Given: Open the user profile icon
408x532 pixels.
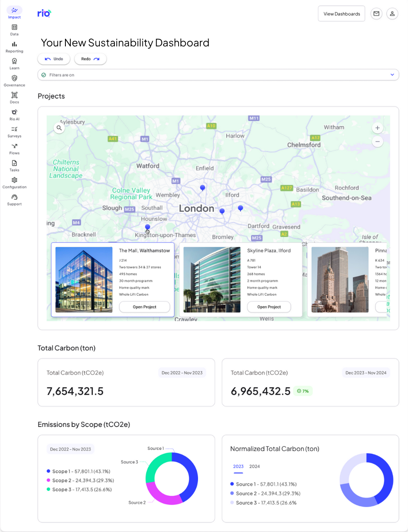Looking at the screenshot, I should click(392, 14).
